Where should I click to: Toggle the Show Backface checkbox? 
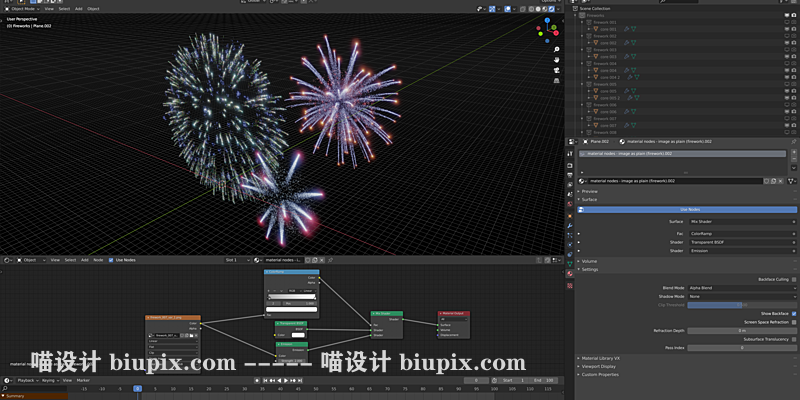794,313
